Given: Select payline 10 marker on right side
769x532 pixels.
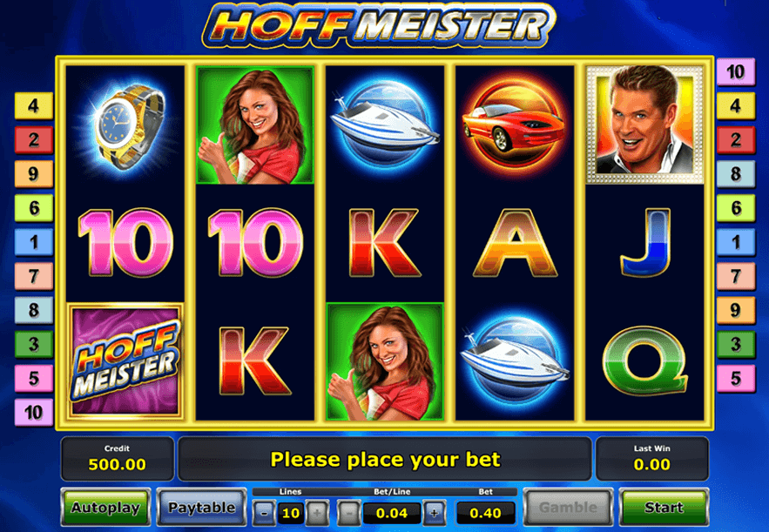Looking at the screenshot, I should tap(736, 71).
